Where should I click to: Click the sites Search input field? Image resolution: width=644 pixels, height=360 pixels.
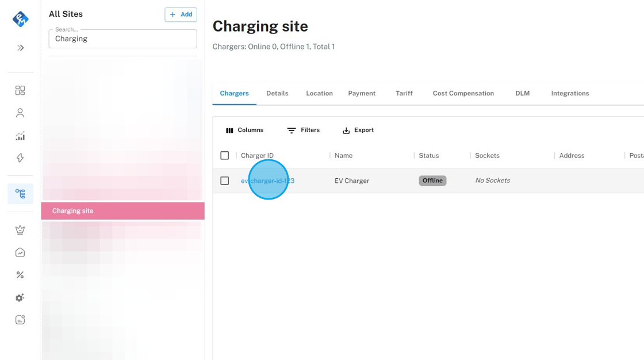point(122,39)
